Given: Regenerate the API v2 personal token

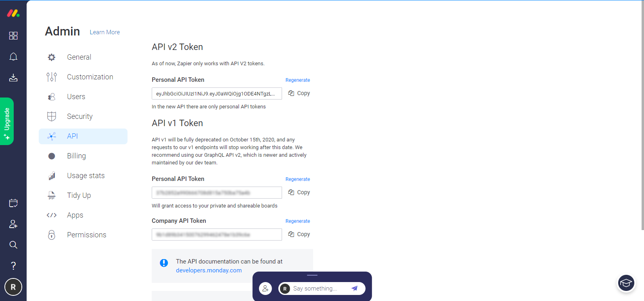Looking at the screenshot, I should click(298, 80).
